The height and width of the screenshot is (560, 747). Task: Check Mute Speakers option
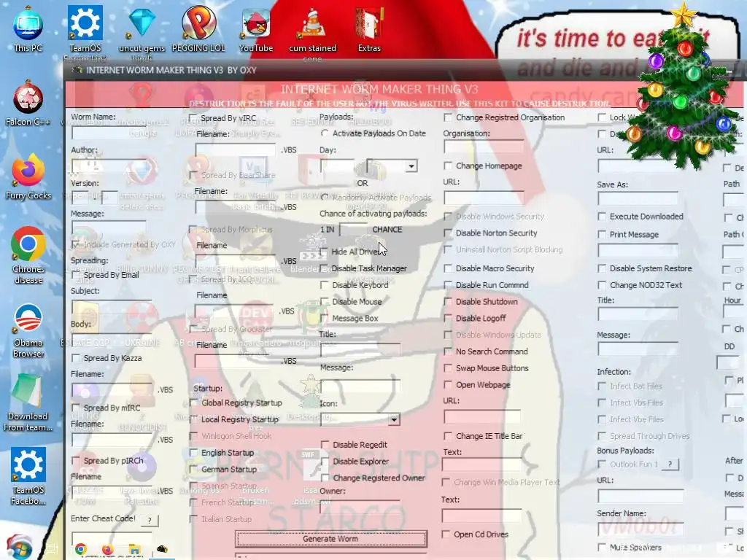coord(602,547)
